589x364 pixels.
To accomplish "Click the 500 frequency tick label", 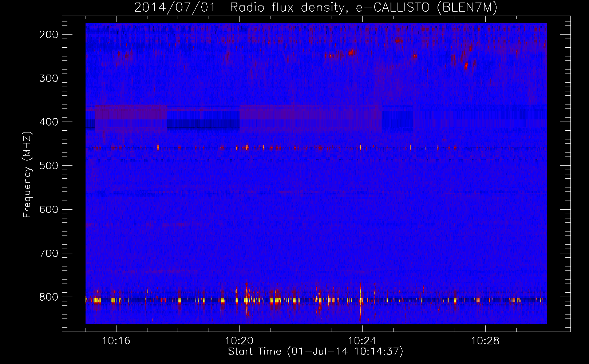I will [49, 166].
